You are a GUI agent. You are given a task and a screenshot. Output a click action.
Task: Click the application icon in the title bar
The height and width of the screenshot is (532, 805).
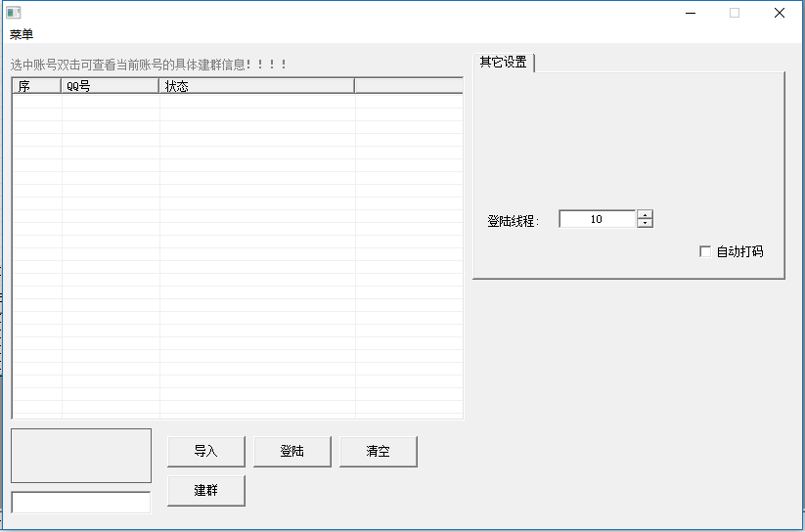click(x=14, y=13)
